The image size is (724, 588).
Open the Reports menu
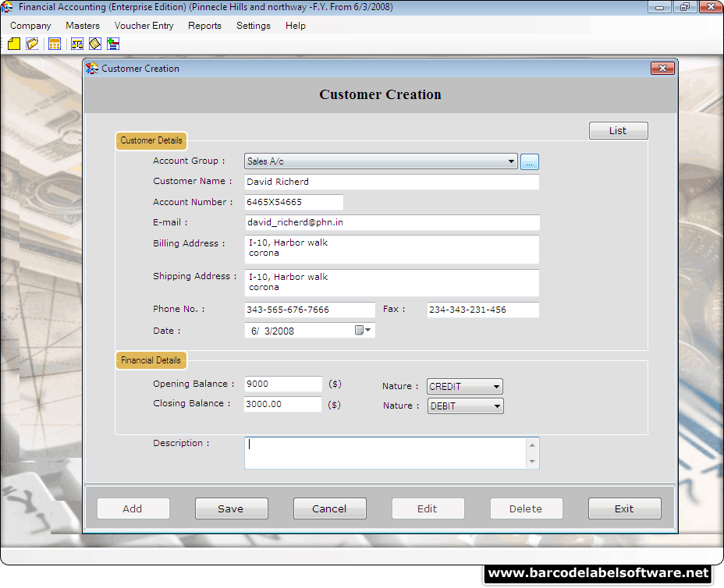pyautogui.click(x=204, y=26)
